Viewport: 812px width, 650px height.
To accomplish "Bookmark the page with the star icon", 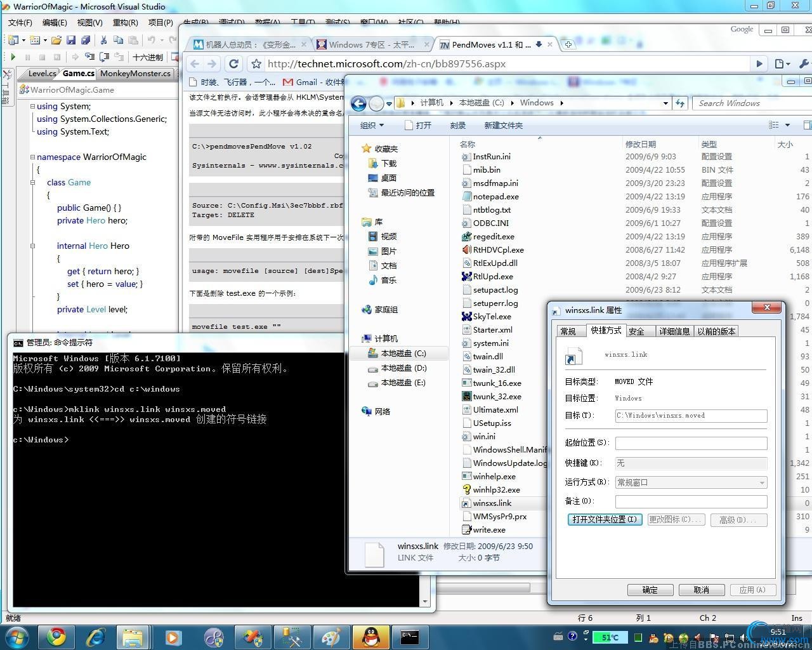I will pyautogui.click(x=256, y=63).
